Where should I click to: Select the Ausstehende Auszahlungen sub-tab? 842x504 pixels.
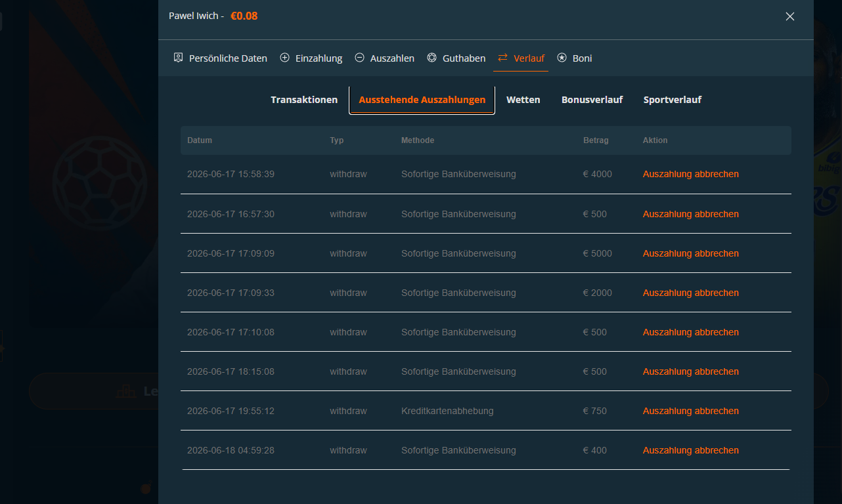(x=422, y=100)
